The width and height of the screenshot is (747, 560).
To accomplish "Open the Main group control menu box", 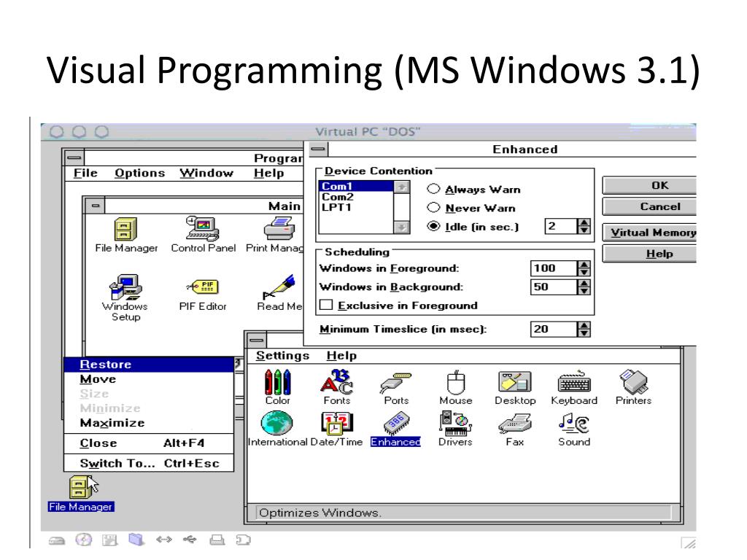I will 96,206.
